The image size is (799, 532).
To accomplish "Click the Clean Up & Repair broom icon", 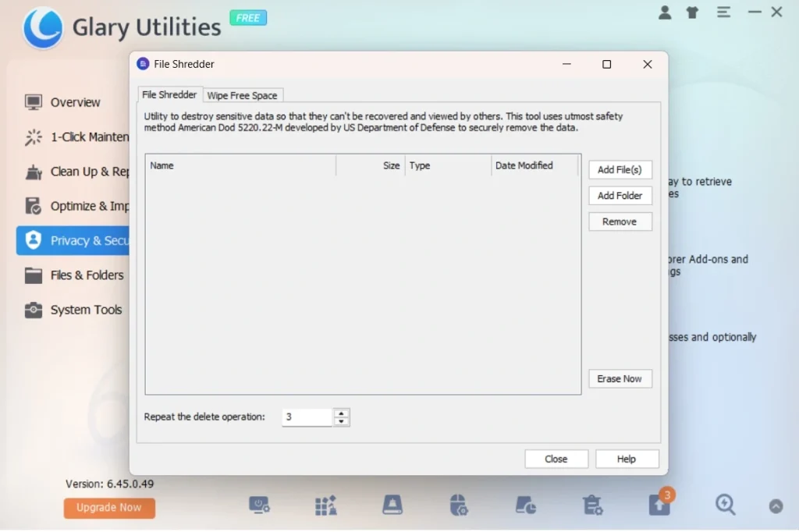I will [x=34, y=172].
